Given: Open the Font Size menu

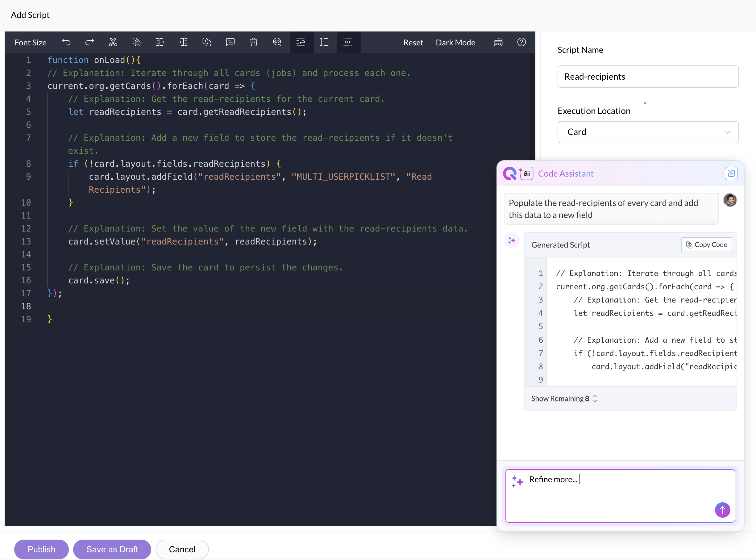Looking at the screenshot, I should tap(30, 42).
